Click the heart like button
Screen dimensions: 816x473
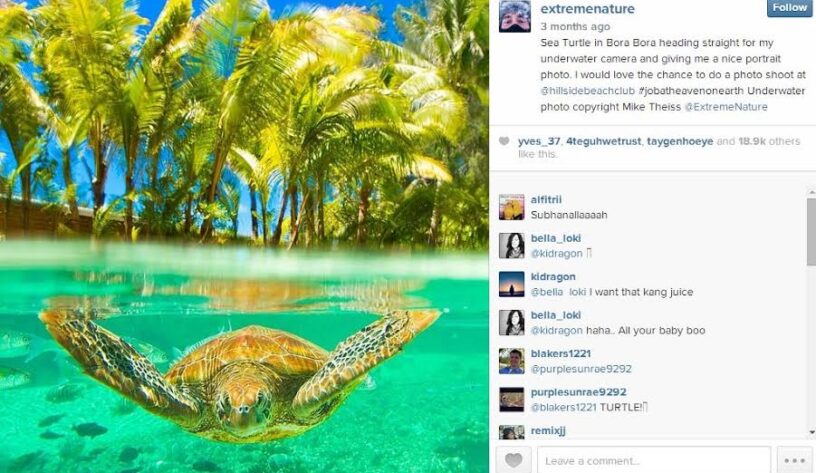tap(512, 460)
